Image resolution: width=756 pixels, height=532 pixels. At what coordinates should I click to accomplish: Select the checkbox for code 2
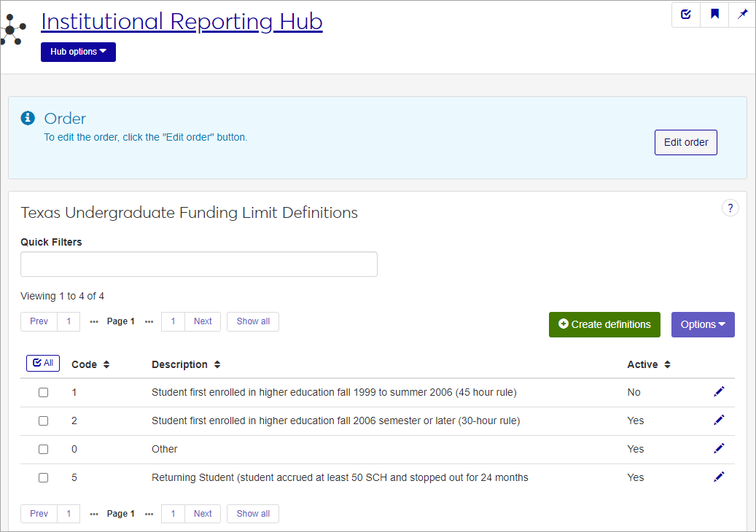43,421
